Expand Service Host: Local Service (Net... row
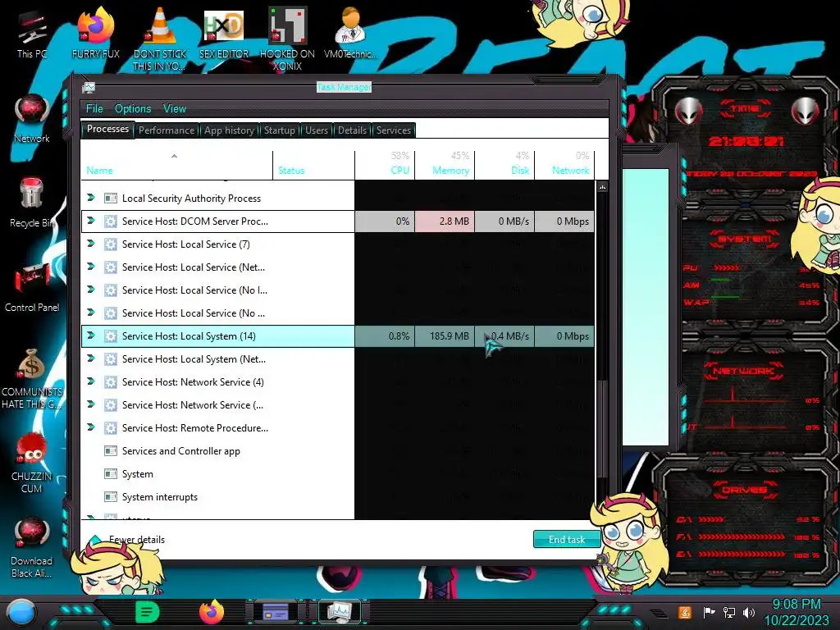The image size is (840, 630). tap(90, 267)
